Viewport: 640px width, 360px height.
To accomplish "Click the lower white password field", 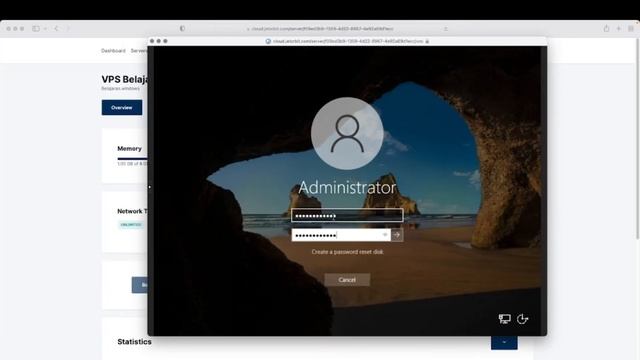I will point(341,235).
